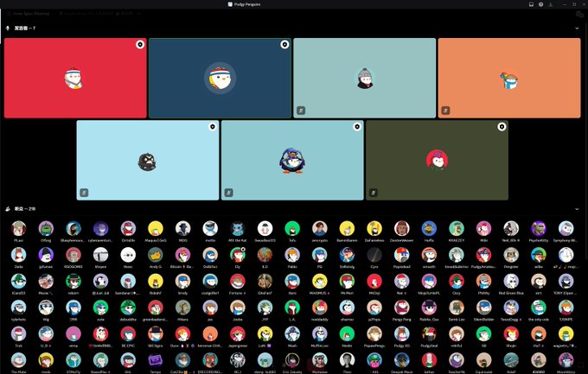Screen dimensions: 588x374
Task: Open PsychoKitty's purple avatar
Action: click(539, 228)
